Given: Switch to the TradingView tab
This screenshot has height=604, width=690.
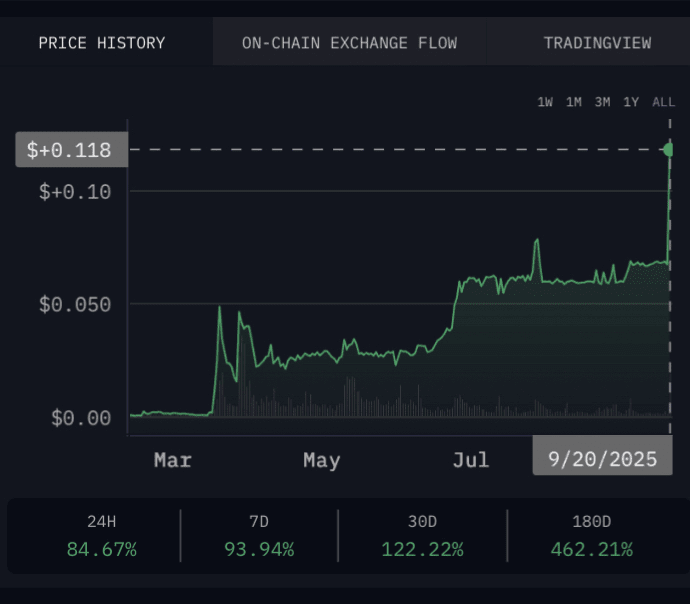Looking at the screenshot, I should pyautogui.click(x=597, y=43).
